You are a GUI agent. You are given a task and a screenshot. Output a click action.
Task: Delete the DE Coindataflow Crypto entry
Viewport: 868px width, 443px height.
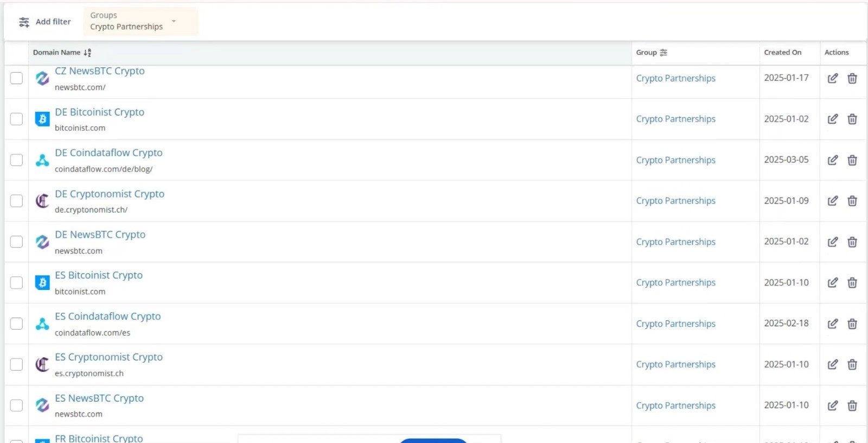point(852,160)
